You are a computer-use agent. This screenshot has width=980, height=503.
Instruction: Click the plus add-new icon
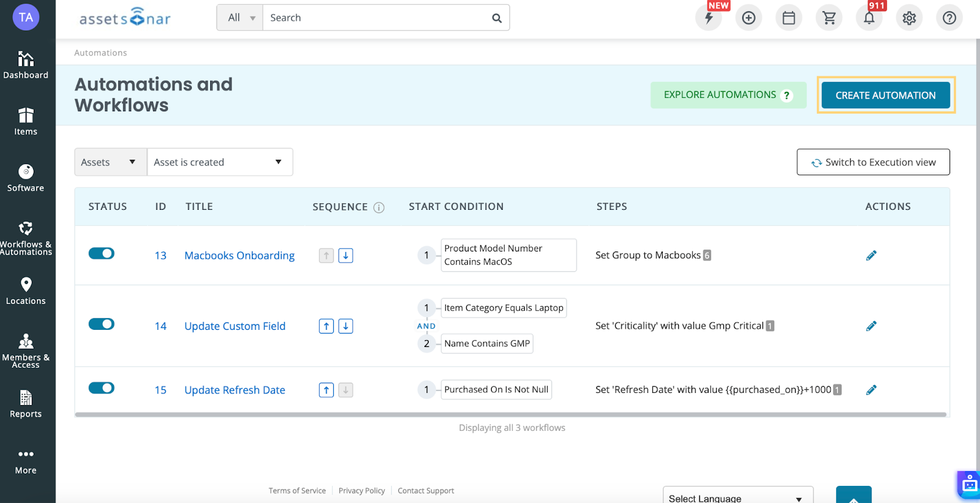(x=748, y=18)
